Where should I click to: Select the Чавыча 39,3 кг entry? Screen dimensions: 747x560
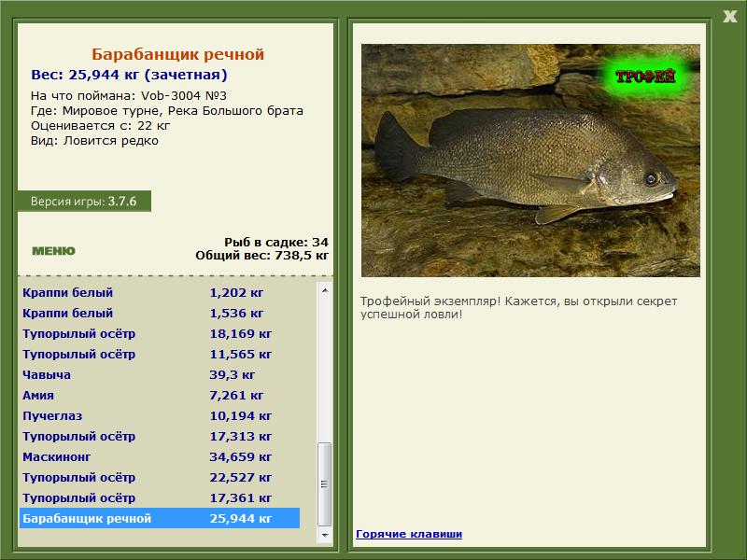(160, 374)
